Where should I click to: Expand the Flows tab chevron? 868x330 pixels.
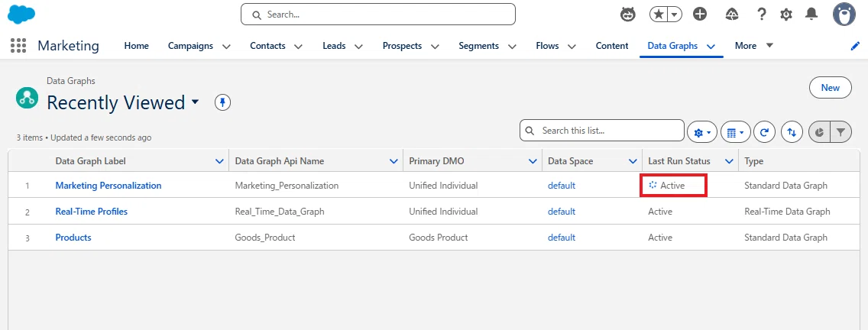click(572, 47)
